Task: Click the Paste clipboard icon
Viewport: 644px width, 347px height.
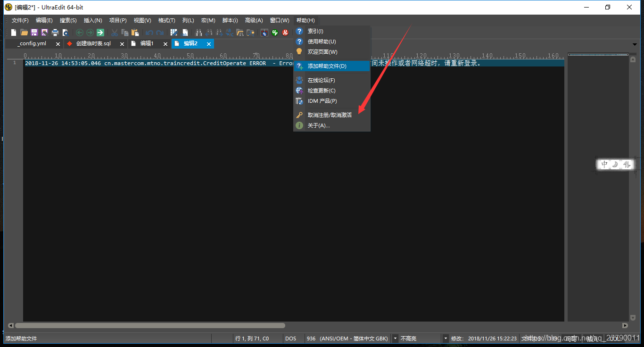Action: 135,33
